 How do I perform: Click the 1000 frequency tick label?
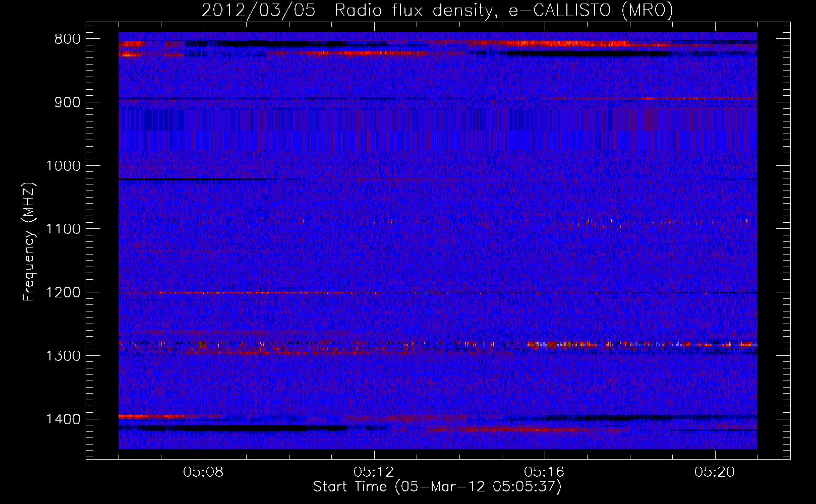[63, 166]
